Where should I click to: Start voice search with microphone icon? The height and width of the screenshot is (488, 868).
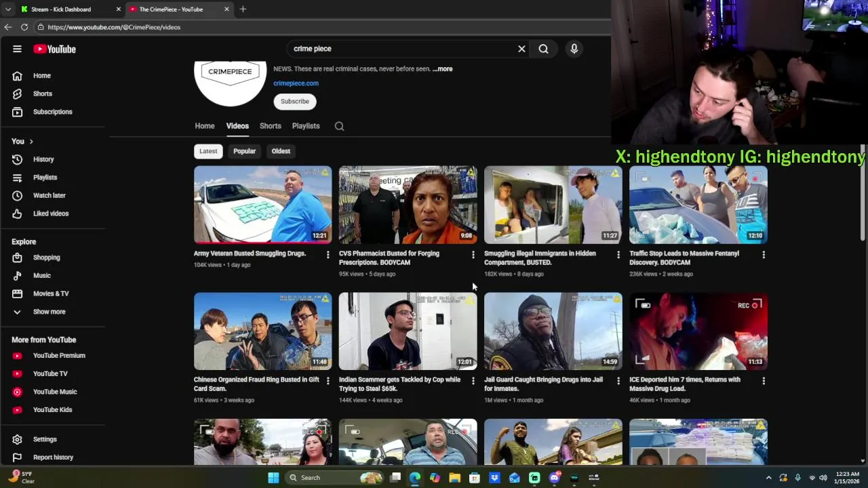574,49
